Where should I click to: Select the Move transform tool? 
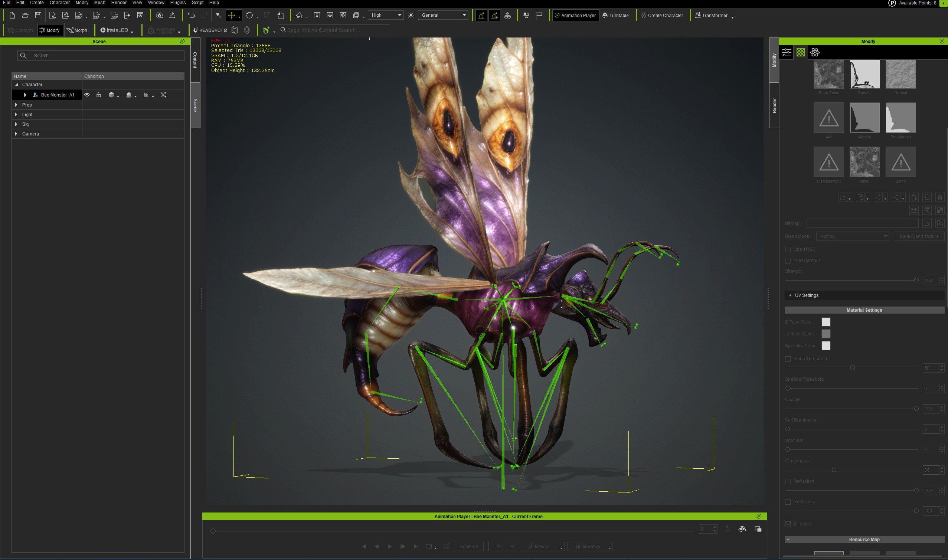pos(232,16)
